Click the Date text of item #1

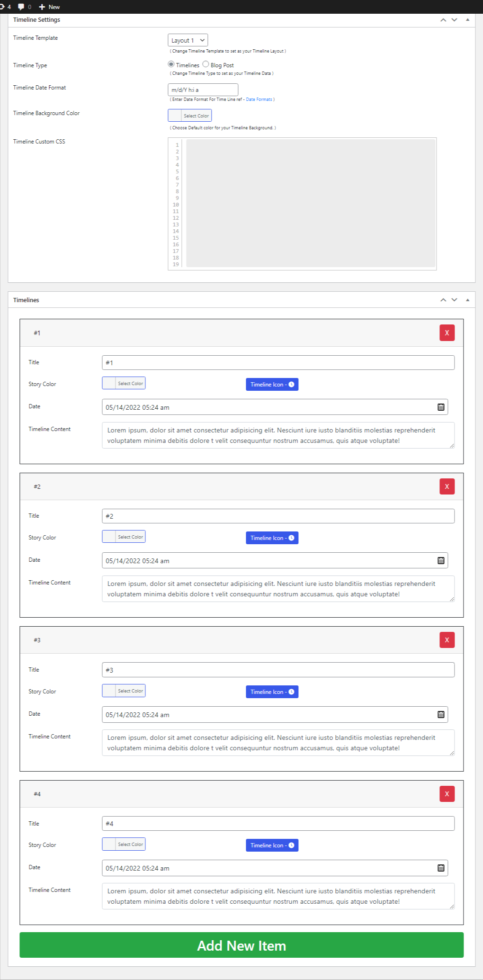(137, 407)
